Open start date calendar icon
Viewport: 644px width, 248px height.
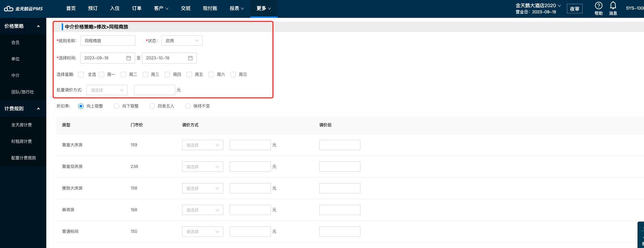coord(129,58)
